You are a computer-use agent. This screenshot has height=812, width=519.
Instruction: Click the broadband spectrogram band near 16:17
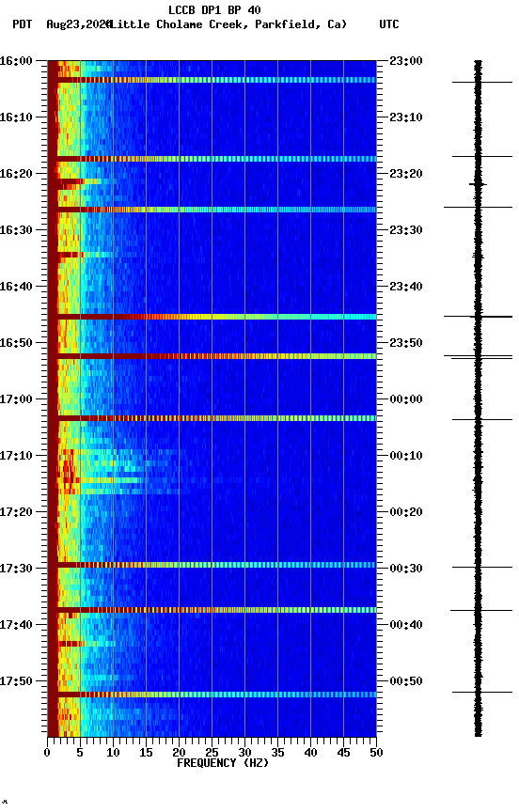(x=212, y=159)
